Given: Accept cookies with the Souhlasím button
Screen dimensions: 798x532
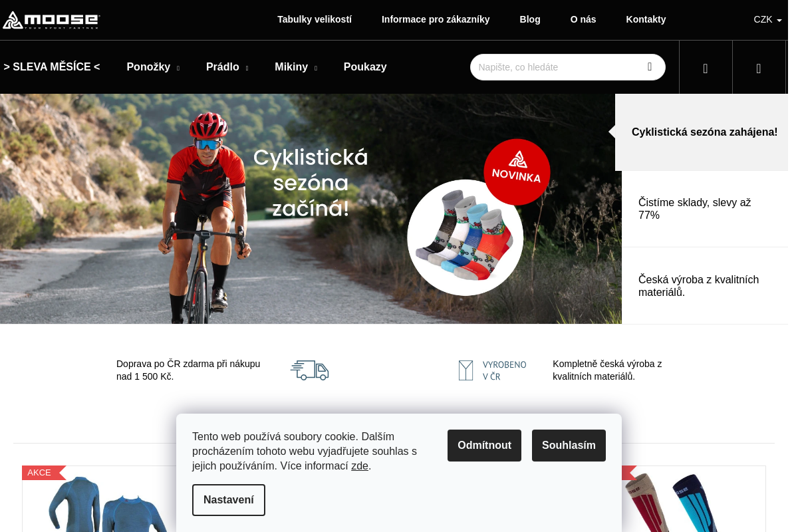Looking at the screenshot, I should (x=569, y=446).
